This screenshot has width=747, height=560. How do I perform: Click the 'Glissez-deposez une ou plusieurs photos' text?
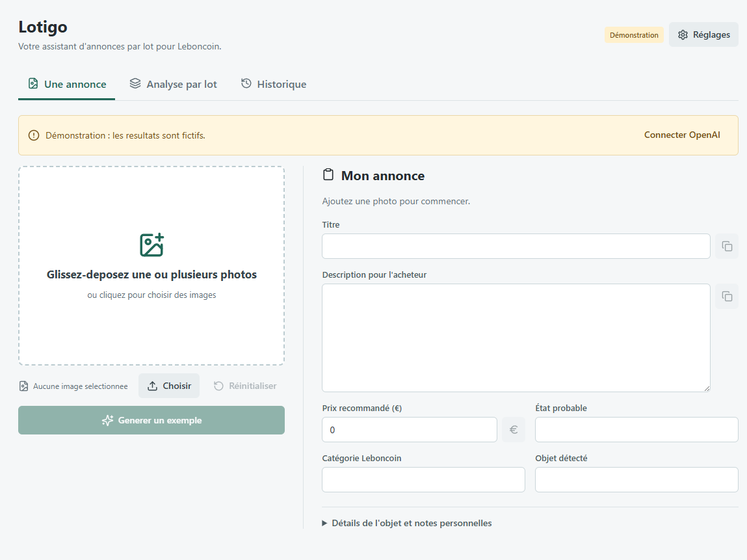coord(151,274)
